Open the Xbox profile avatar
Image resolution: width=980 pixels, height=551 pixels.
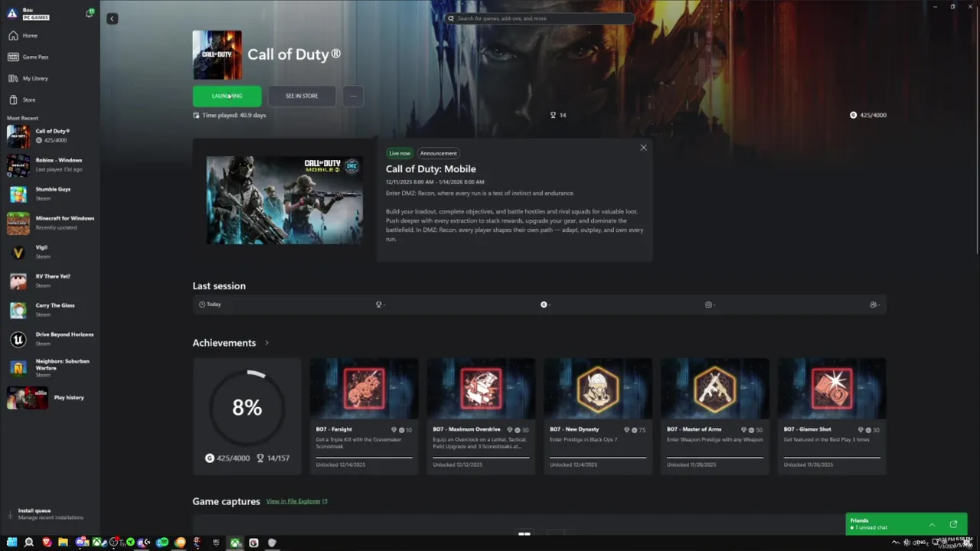pyautogui.click(x=11, y=13)
